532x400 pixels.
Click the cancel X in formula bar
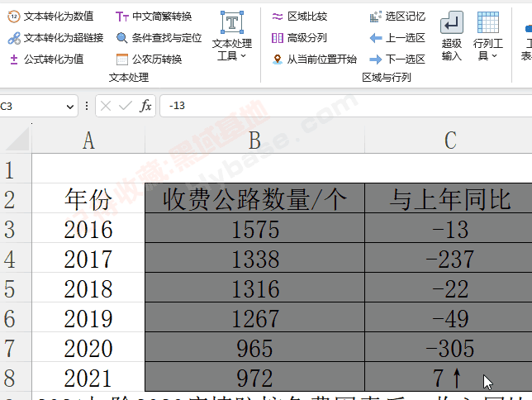pyautogui.click(x=106, y=107)
